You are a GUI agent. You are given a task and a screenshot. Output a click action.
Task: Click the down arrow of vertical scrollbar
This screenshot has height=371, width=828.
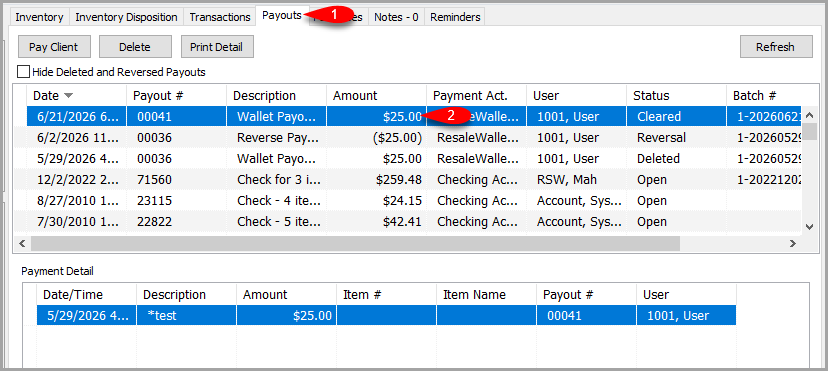810,226
